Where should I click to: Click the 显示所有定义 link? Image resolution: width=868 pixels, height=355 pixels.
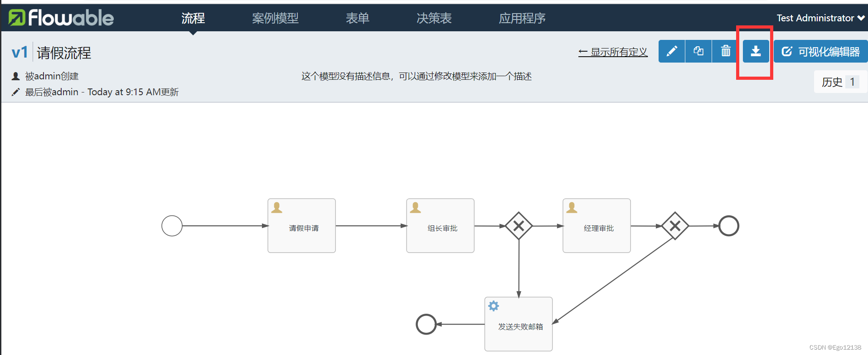613,52
